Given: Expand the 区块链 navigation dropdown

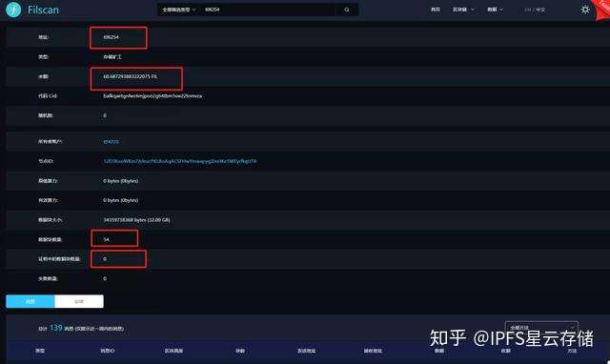Looking at the screenshot, I should (463, 10).
